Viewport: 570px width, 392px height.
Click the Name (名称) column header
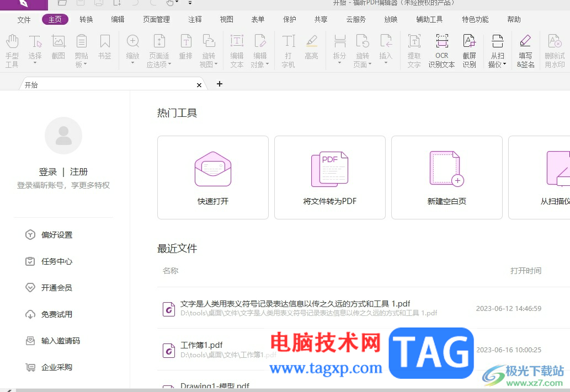[171, 271]
